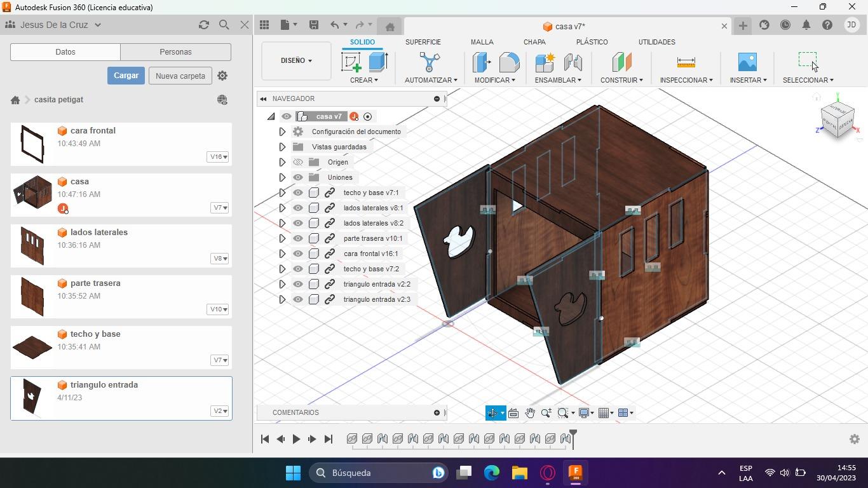Viewport: 868px width, 488px height.
Task: Switch to the SUPERFICIE tab
Action: (x=423, y=42)
